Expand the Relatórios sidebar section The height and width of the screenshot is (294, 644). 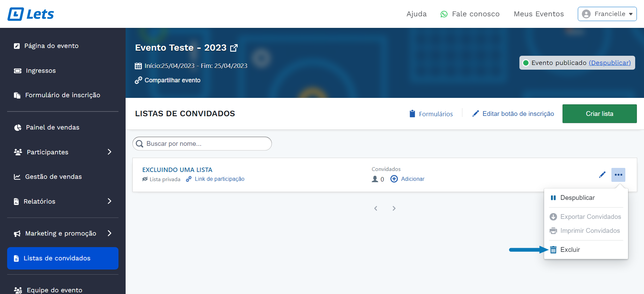click(109, 201)
